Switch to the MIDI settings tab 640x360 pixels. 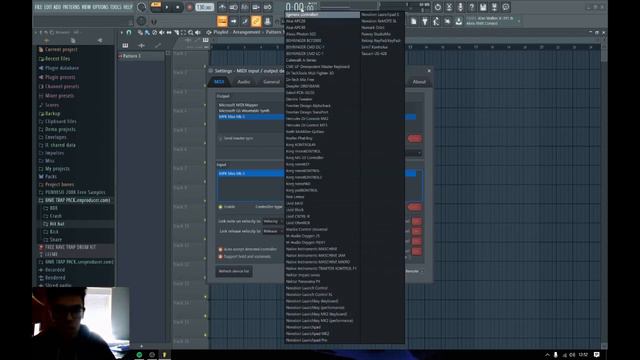tap(219, 82)
